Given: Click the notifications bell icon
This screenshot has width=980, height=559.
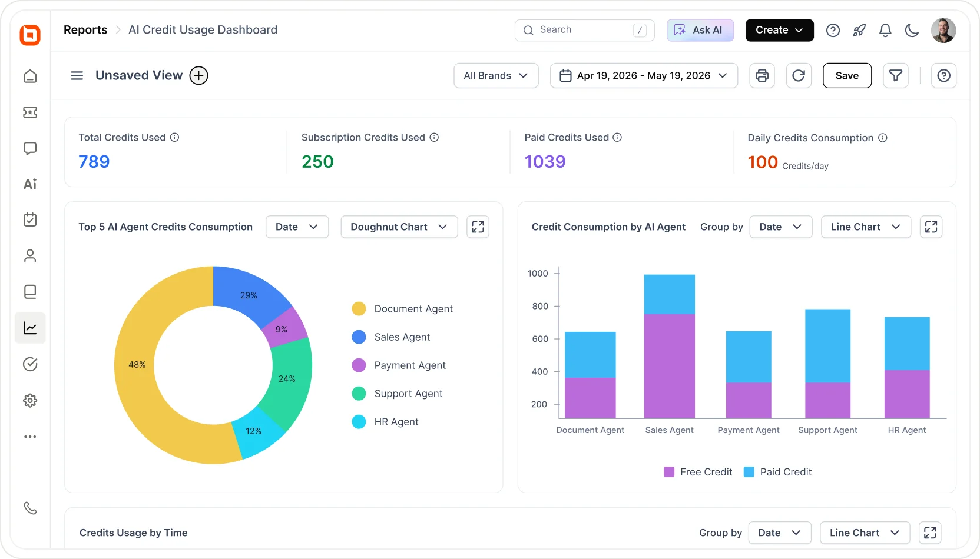Looking at the screenshot, I should [885, 30].
